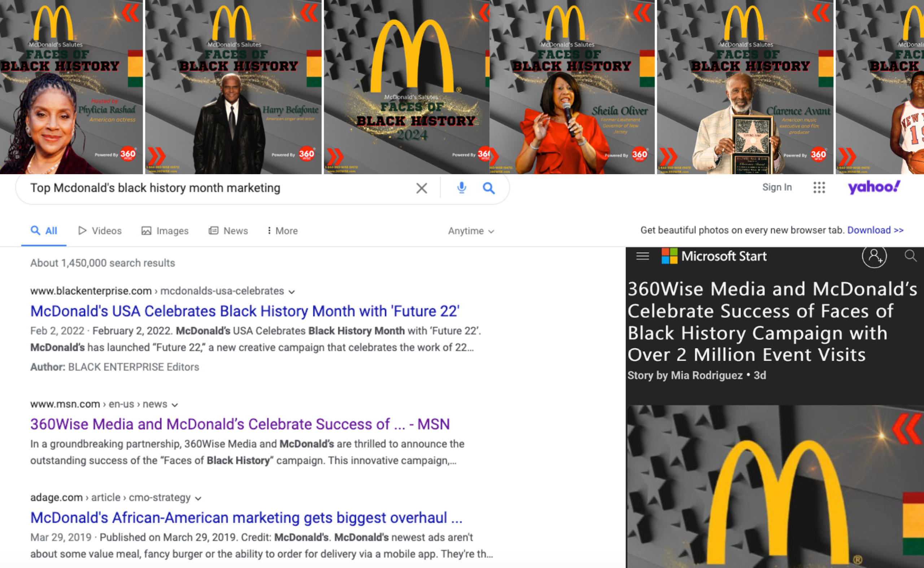
Task: Switch to the Images tab
Action: [x=165, y=231]
